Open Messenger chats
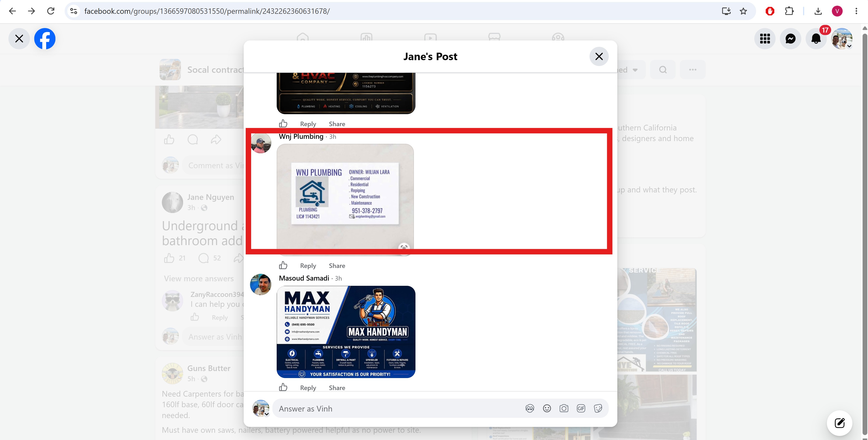The width and height of the screenshot is (868, 440). click(790, 39)
